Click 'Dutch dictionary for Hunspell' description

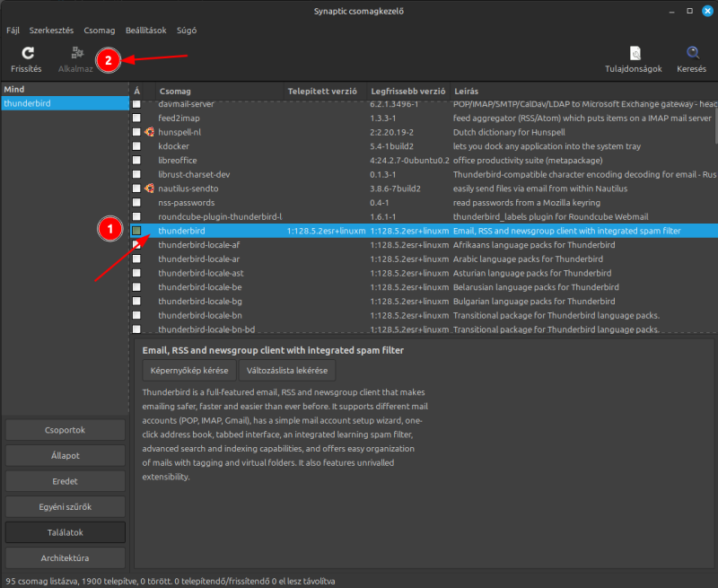tap(509, 132)
